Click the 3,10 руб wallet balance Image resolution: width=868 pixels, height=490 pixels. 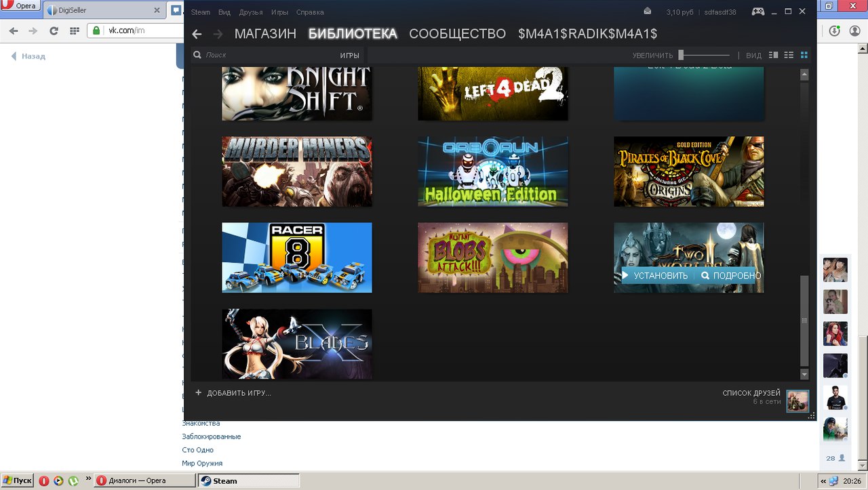click(682, 12)
